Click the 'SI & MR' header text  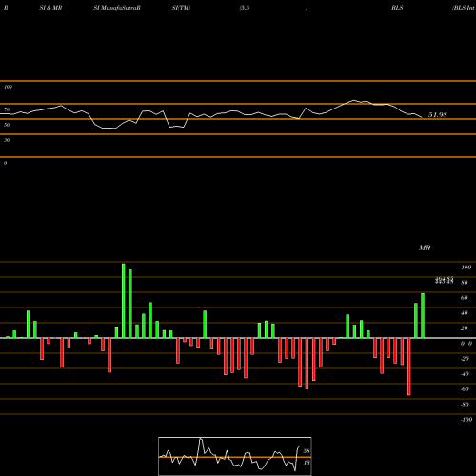[50, 8]
